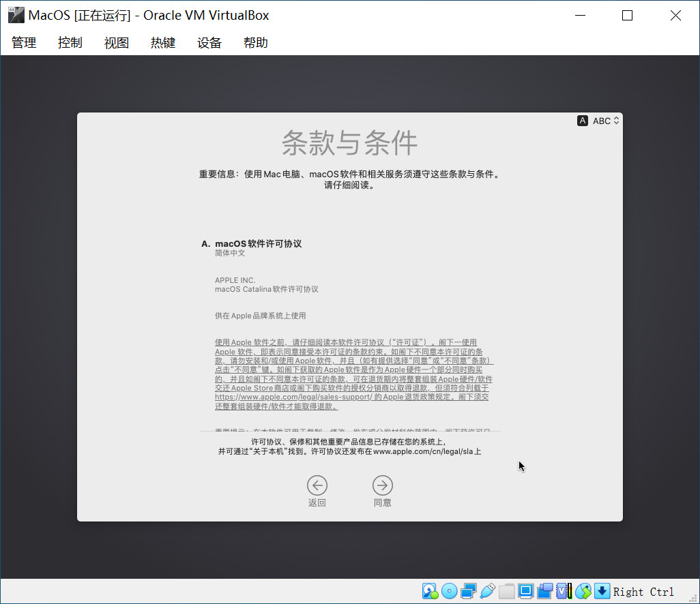Click the display settings status icon
The image size is (700, 604).
[525, 592]
